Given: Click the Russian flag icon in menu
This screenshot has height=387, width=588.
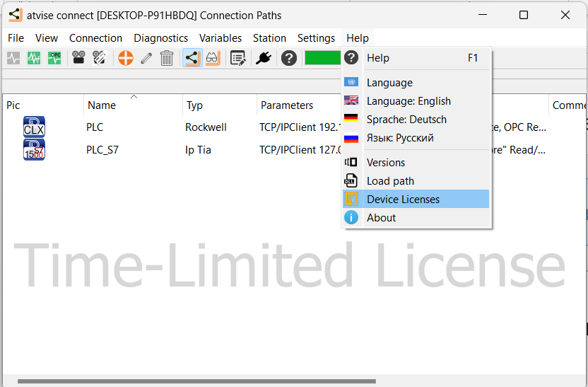Looking at the screenshot, I should click(x=351, y=137).
